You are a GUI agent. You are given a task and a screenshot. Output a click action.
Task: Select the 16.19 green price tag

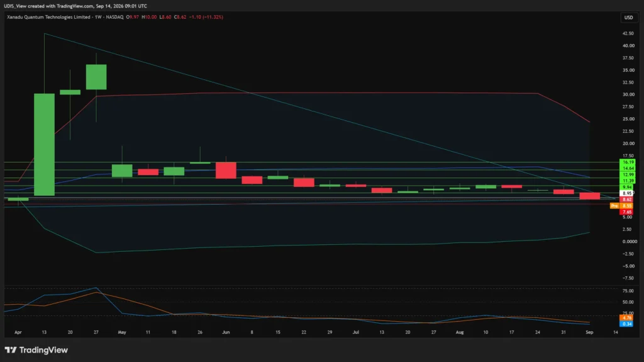627,162
